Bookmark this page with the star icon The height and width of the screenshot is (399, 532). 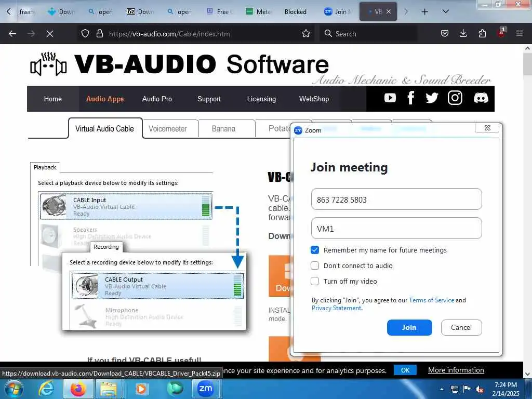[306, 34]
